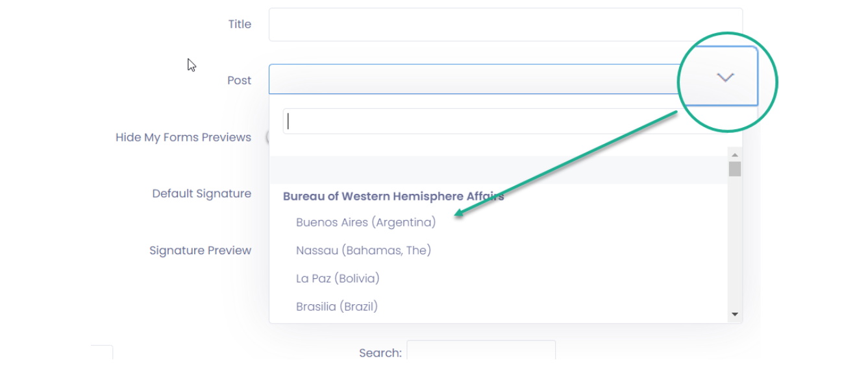The width and height of the screenshot is (868, 371).
Task: Click the Signature Preview label
Action: point(200,250)
